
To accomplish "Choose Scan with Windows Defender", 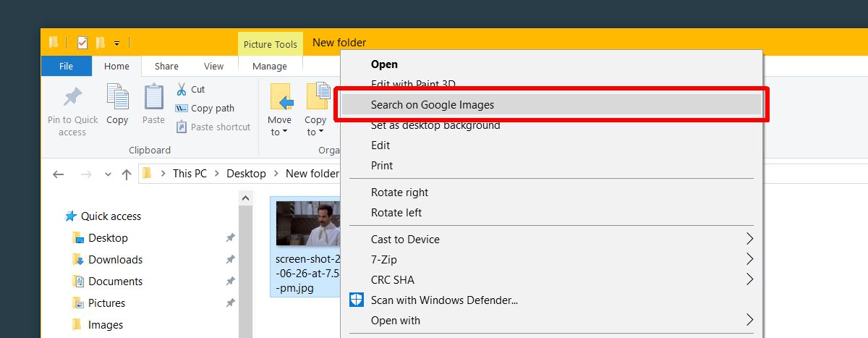I will [x=552, y=300].
